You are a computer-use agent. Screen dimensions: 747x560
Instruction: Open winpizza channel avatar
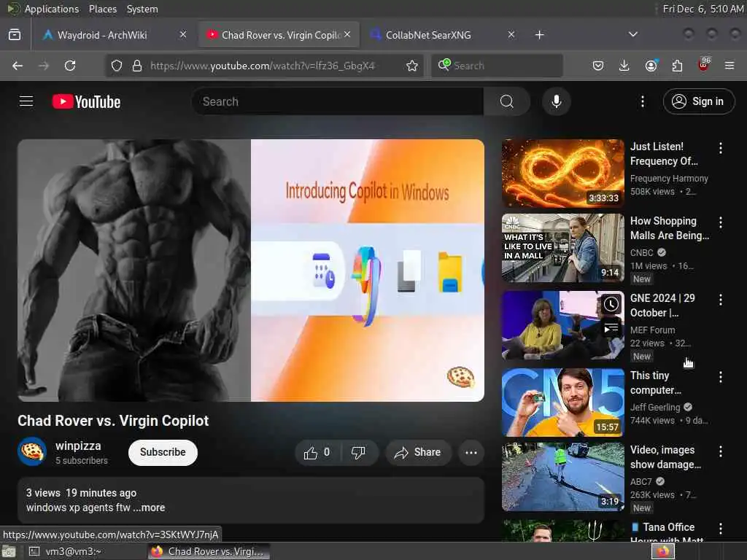(x=32, y=451)
